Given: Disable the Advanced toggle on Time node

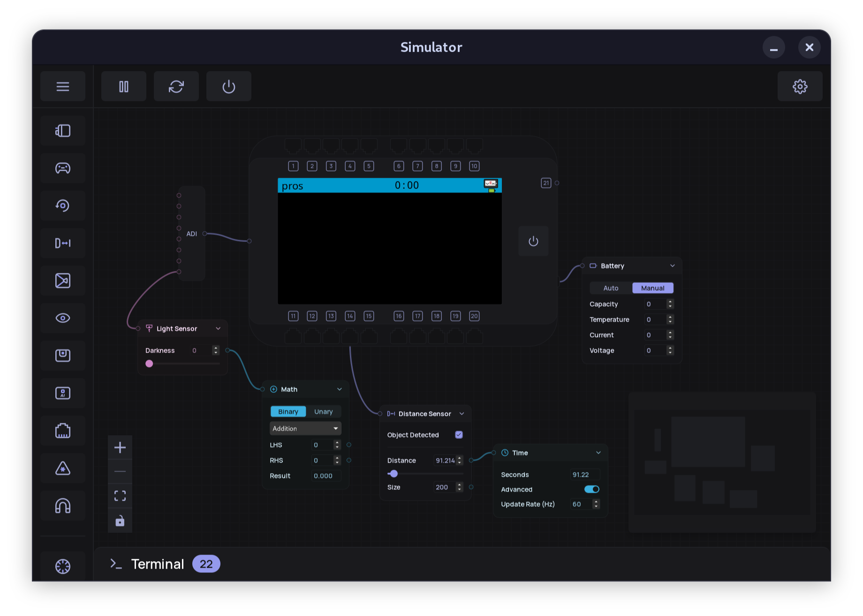Looking at the screenshot, I should (592, 489).
